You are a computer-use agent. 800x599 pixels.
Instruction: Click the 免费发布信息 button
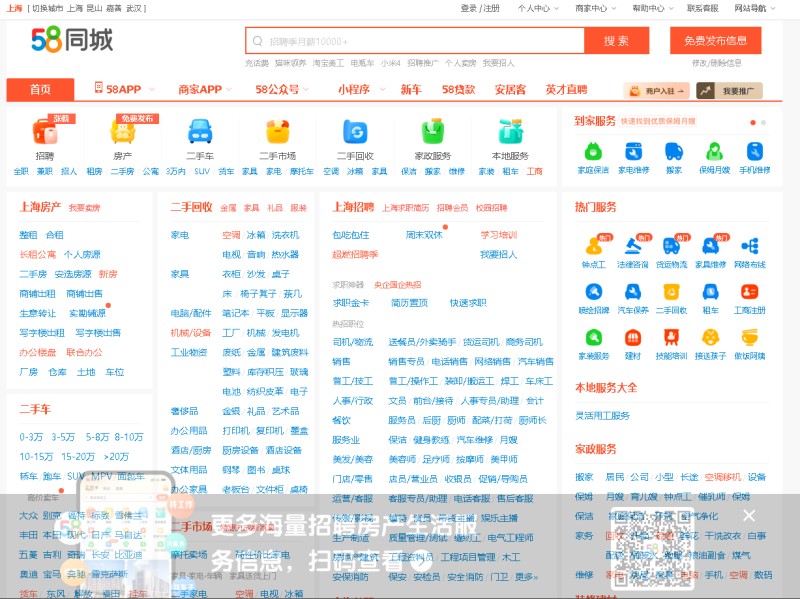pos(715,41)
